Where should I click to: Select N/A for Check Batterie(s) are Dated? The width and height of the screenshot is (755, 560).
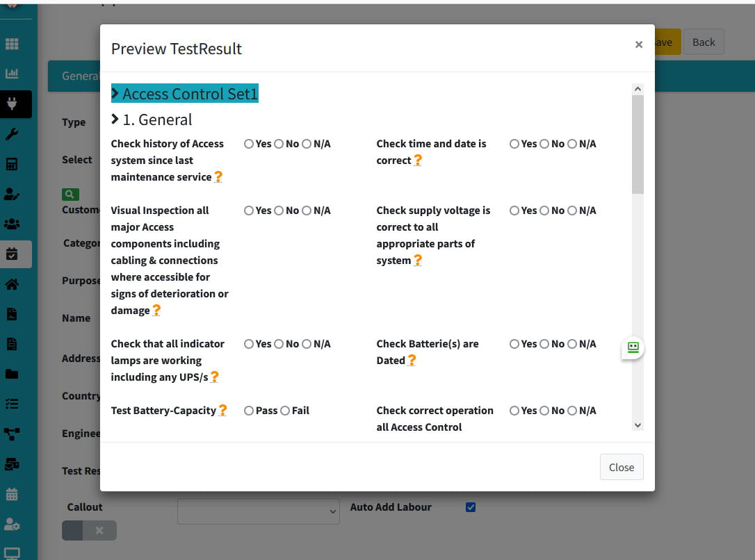572,344
